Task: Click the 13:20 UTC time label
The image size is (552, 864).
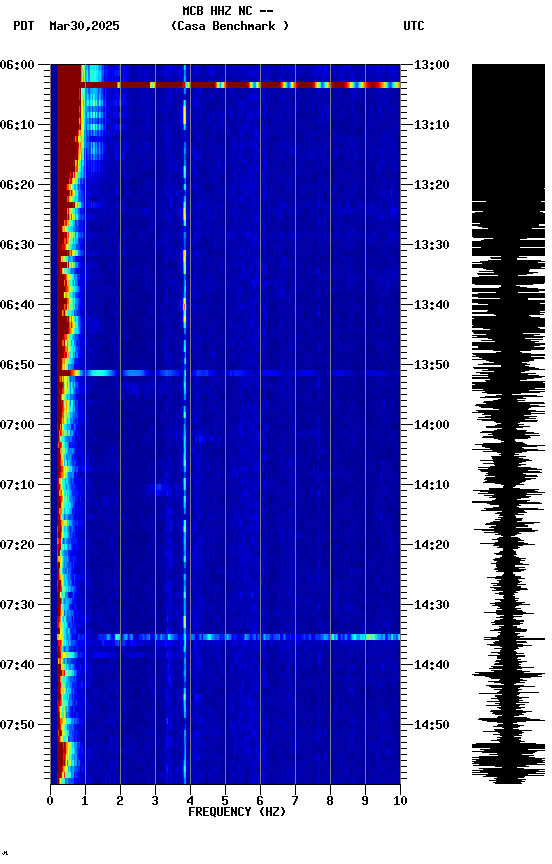Action: pos(432,185)
